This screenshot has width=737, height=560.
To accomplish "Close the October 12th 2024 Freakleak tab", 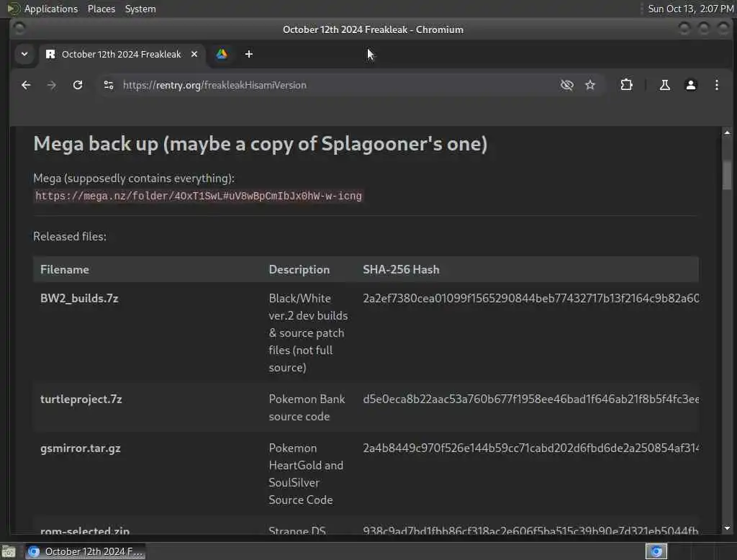I will coord(194,54).
